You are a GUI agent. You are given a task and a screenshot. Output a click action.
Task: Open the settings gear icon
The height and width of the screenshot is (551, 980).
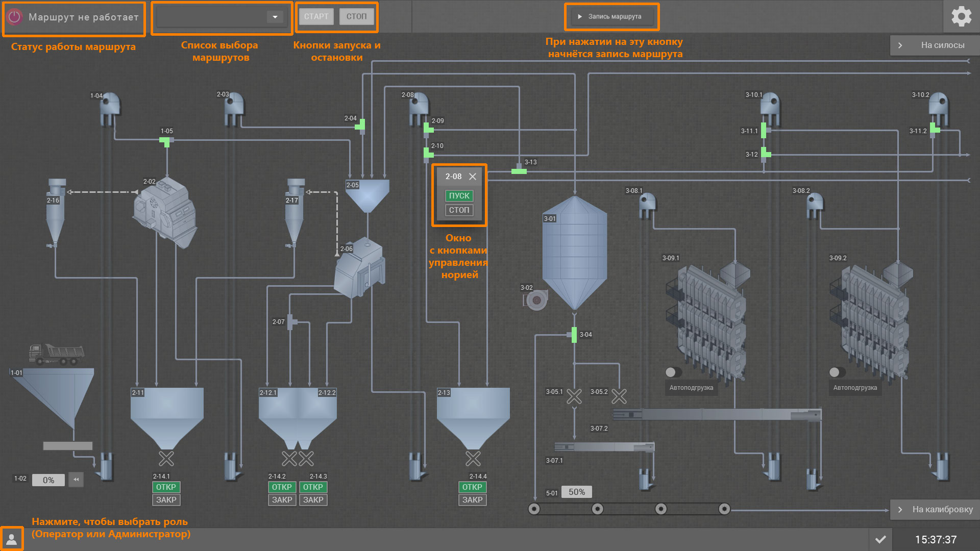(961, 16)
